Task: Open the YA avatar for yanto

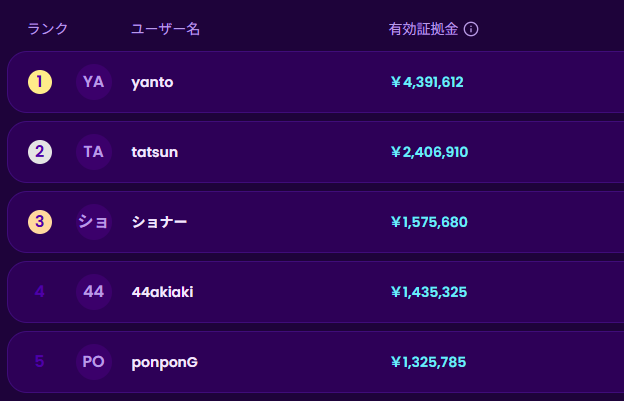Action: (94, 82)
